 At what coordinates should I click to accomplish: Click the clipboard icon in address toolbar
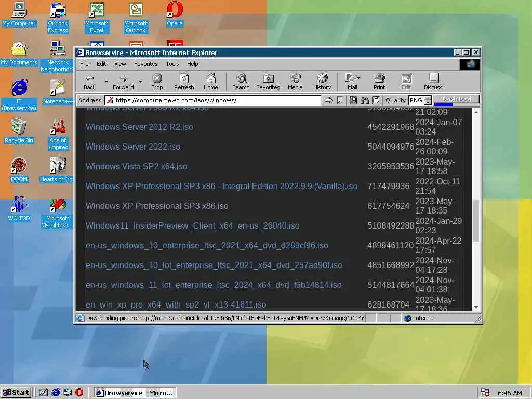(376, 100)
